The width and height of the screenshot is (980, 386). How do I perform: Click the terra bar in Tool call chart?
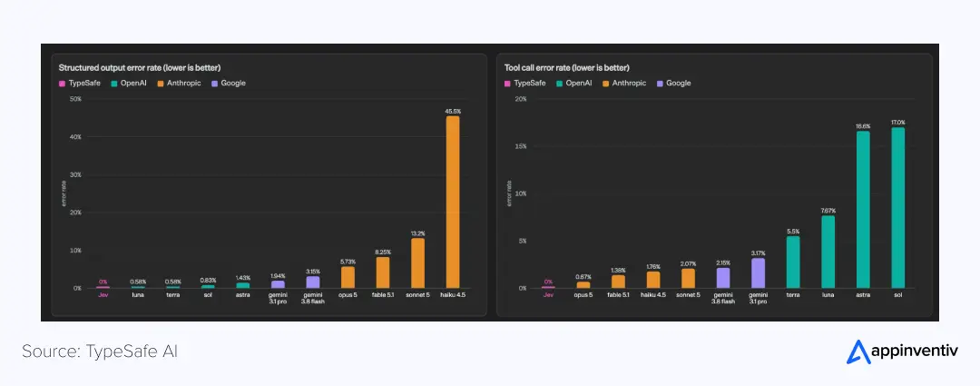(793, 262)
